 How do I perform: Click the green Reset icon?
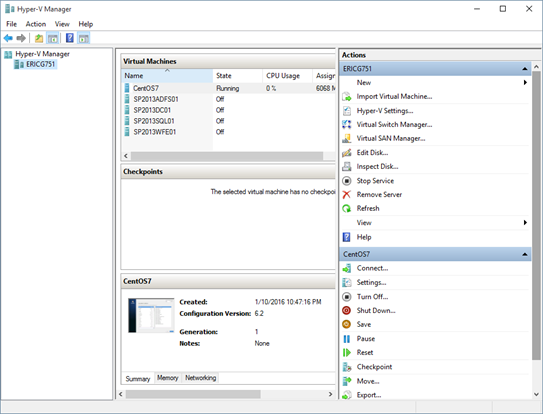347,353
